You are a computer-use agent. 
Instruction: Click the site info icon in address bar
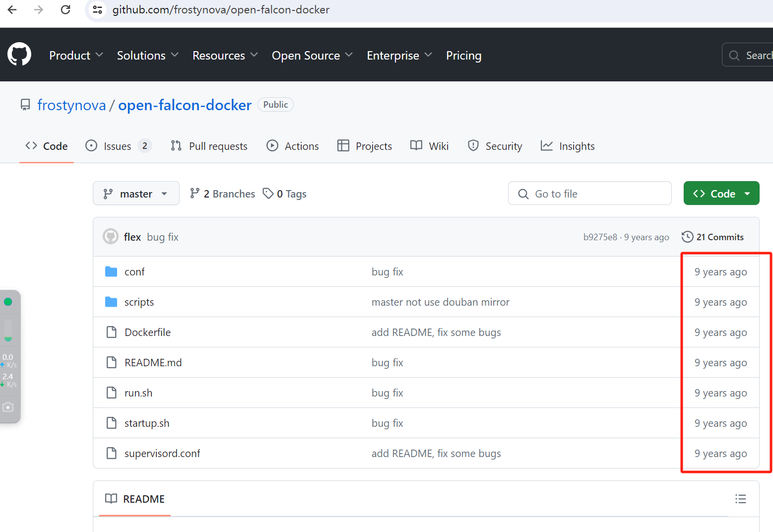[x=98, y=9]
